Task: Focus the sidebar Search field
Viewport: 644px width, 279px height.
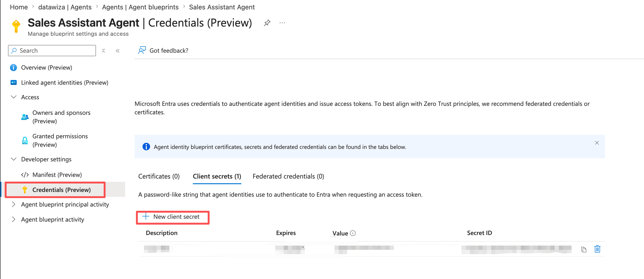Action: click(52, 51)
